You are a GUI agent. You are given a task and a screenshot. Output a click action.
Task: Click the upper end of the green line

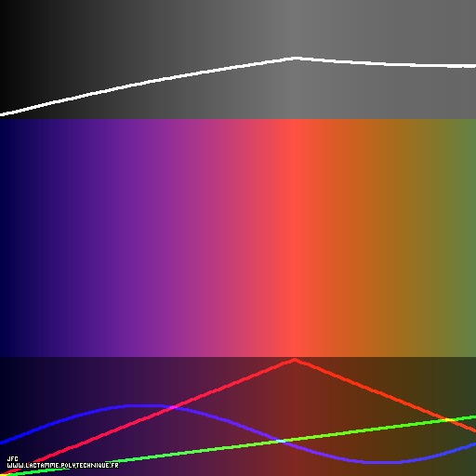471,417
